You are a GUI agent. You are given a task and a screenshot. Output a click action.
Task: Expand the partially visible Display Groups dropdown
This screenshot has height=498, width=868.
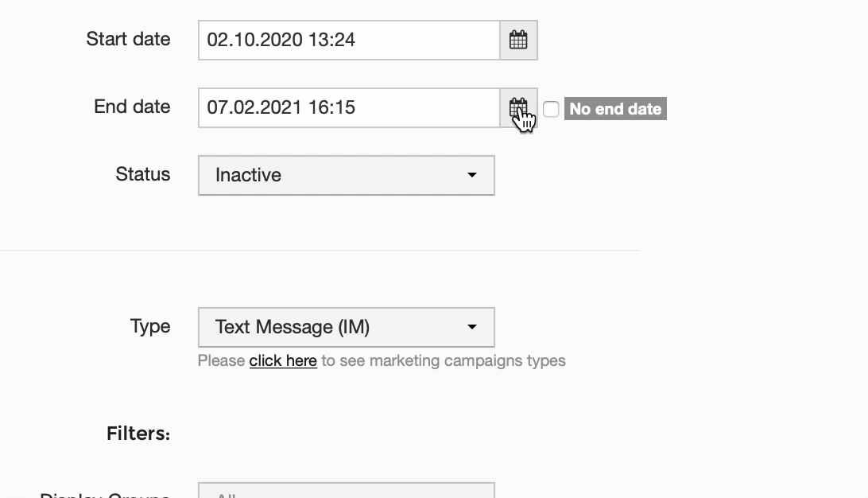coord(346,492)
